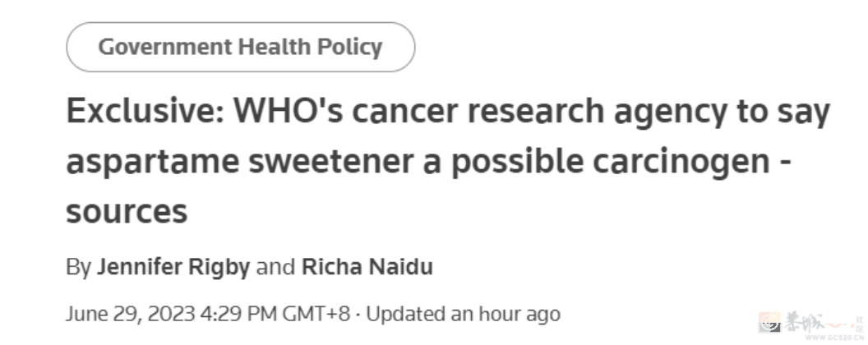Click the red wave flourish in watermark
The image size is (868, 345).
839,325
